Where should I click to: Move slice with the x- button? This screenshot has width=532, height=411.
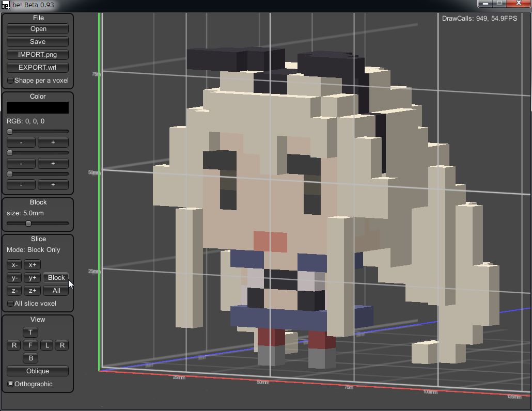pos(14,265)
